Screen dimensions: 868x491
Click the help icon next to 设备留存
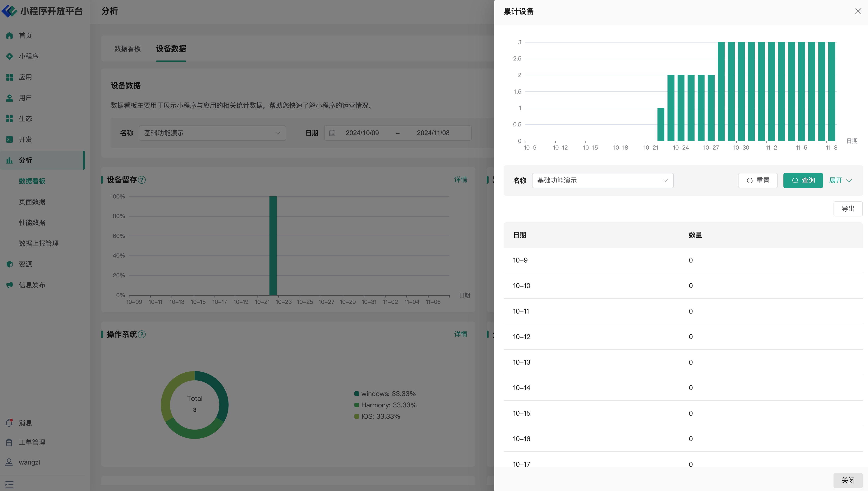pos(142,180)
